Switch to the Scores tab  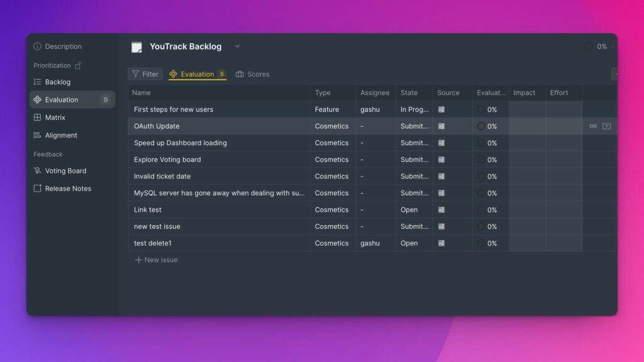[252, 74]
